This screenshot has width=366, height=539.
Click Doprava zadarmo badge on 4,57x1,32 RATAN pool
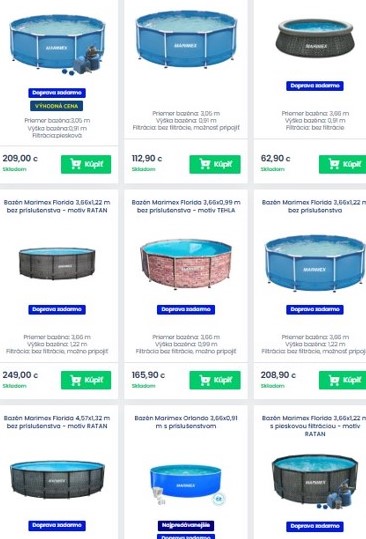[x=57, y=526]
